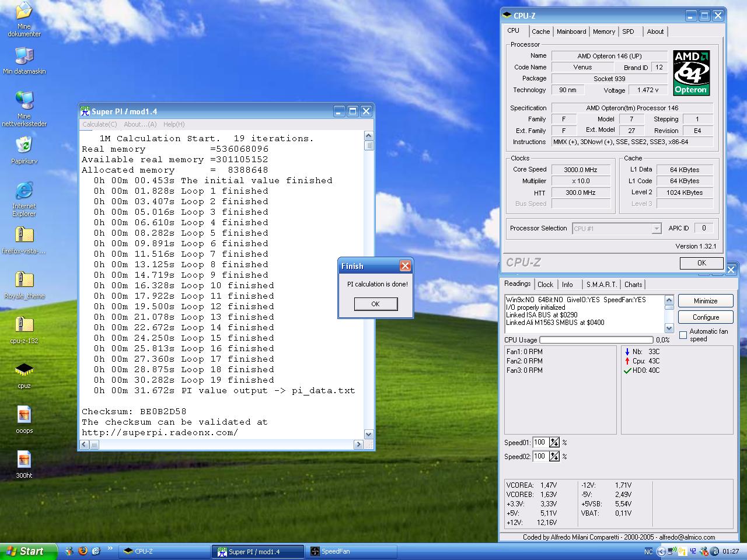Click the clock showing 01:27
The height and width of the screenshot is (560, 747).
[x=731, y=551]
